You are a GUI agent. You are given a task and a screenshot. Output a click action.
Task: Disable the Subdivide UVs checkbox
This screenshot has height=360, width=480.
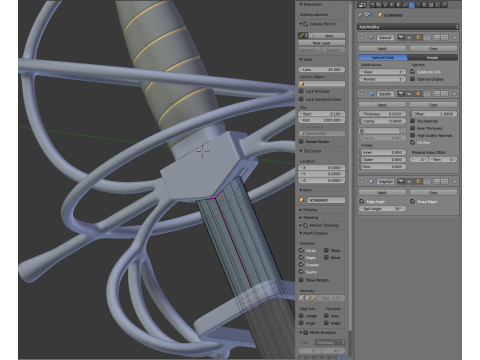pos(413,72)
